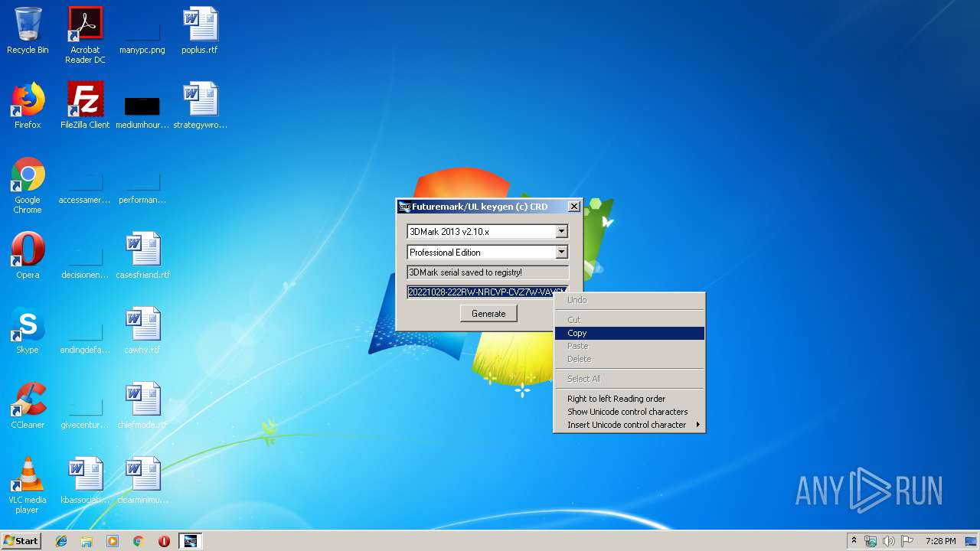Select the clearminimu document icon
Viewport: 980px width, 551px height.
click(x=142, y=481)
